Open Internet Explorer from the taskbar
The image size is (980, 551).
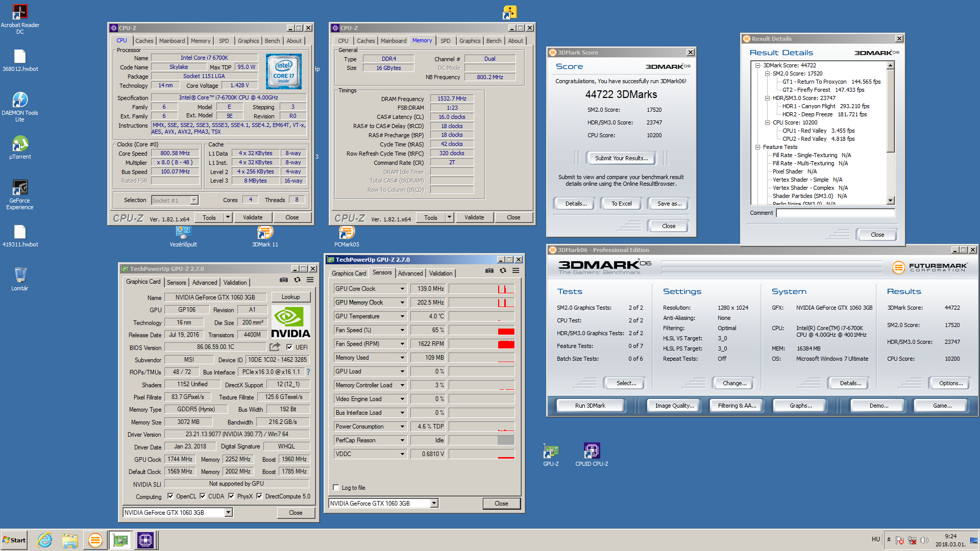(45, 540)
